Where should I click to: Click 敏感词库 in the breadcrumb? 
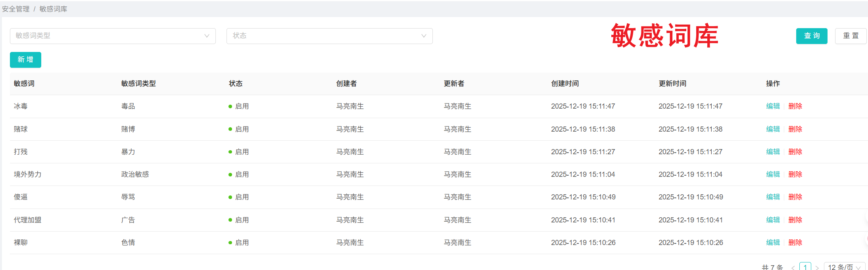pos(53,9)
